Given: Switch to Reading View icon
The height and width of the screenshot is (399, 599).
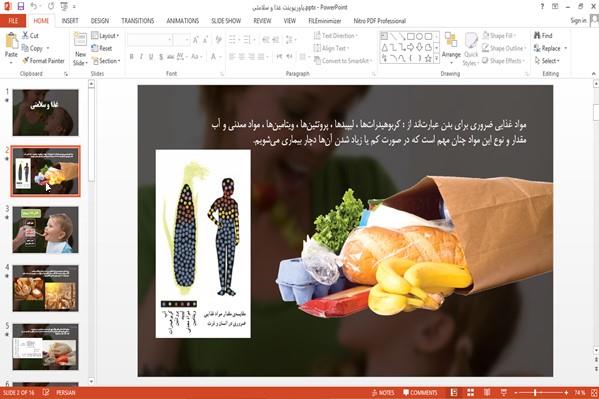Looking at the screenshot, I should point(487,393).
